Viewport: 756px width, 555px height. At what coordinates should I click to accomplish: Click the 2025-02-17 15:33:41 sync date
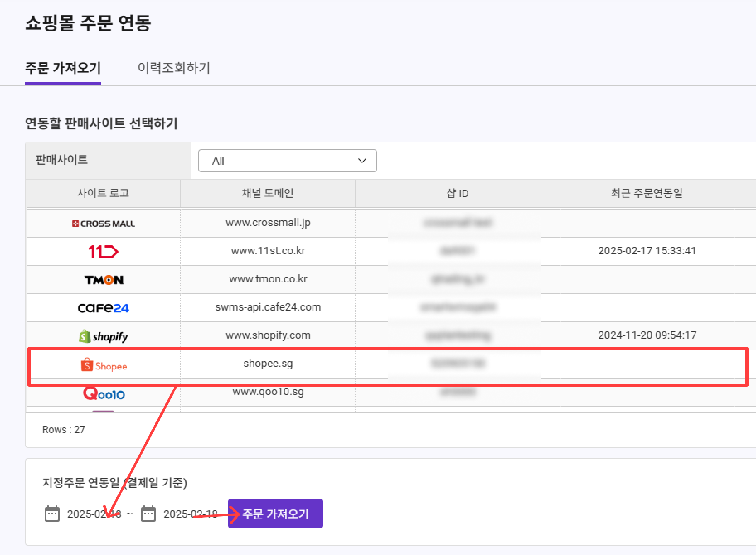pyautogui.click(x=647, y=251)
